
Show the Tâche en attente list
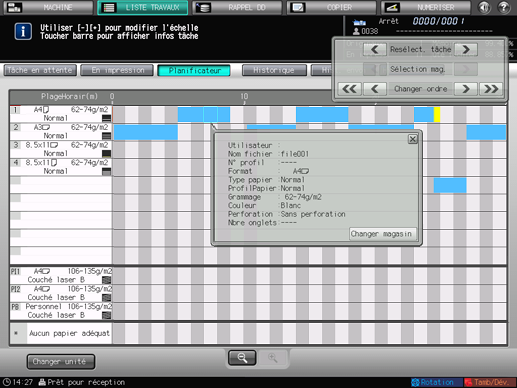tap(40, 70)
